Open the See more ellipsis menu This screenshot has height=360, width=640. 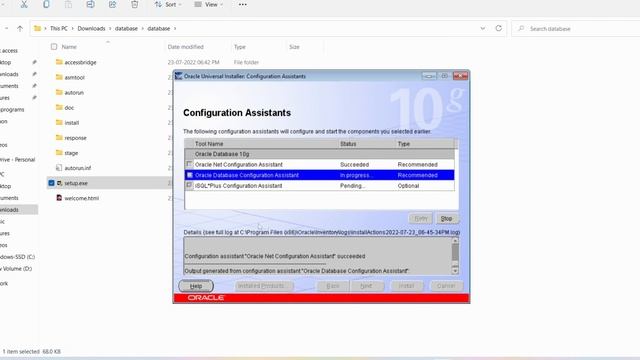point(242,4)
